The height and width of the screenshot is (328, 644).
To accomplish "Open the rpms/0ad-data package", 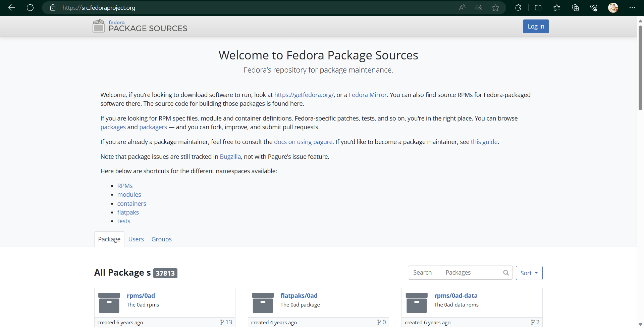I will [x=456, y=296].
